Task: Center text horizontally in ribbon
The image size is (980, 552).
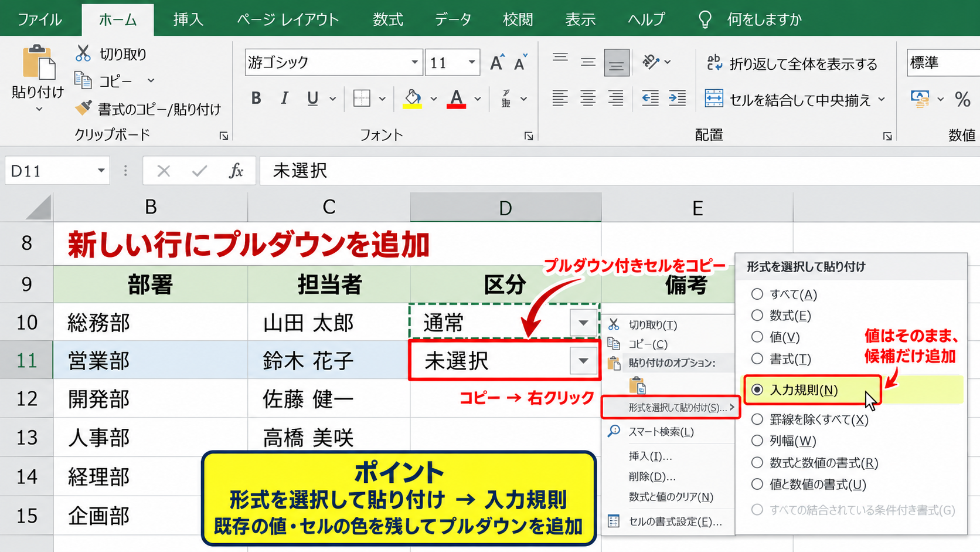Action: (588, 98)
